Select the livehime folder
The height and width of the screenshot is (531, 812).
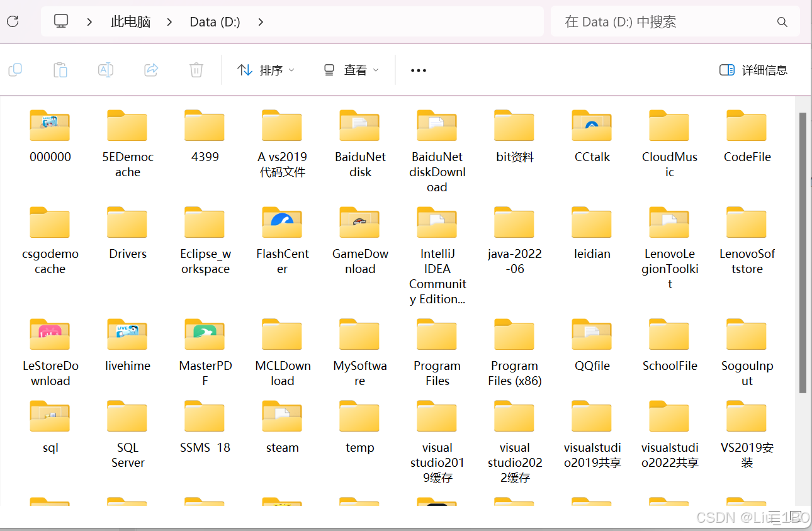[128, 345]
